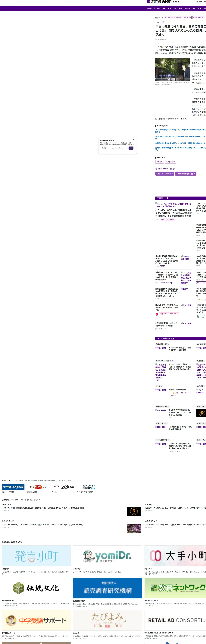Screen dimensions: 206x644
Task: Open the 滋賀学園のアルプス席 news headline
Action: (x=167, y=276)
